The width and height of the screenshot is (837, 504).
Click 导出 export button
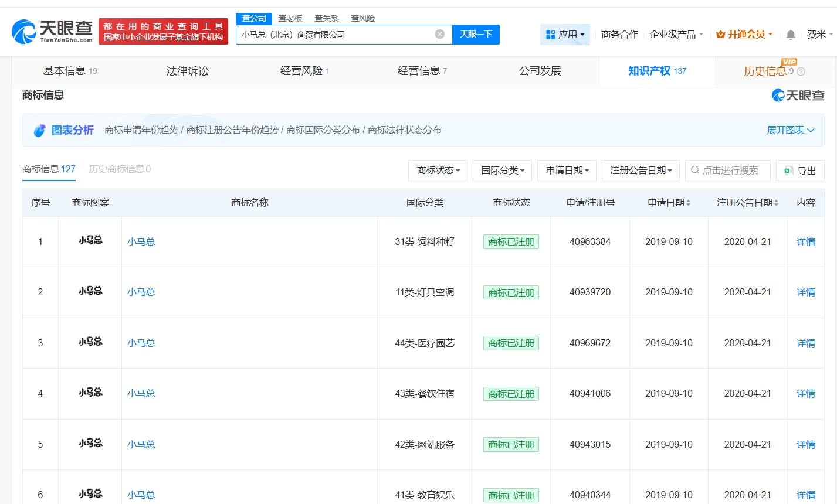tap(800, 171)
